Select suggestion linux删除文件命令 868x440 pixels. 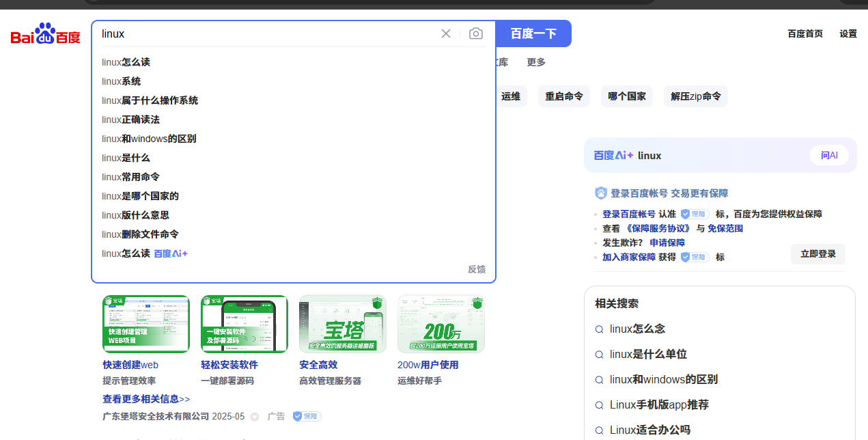point(141,234)
